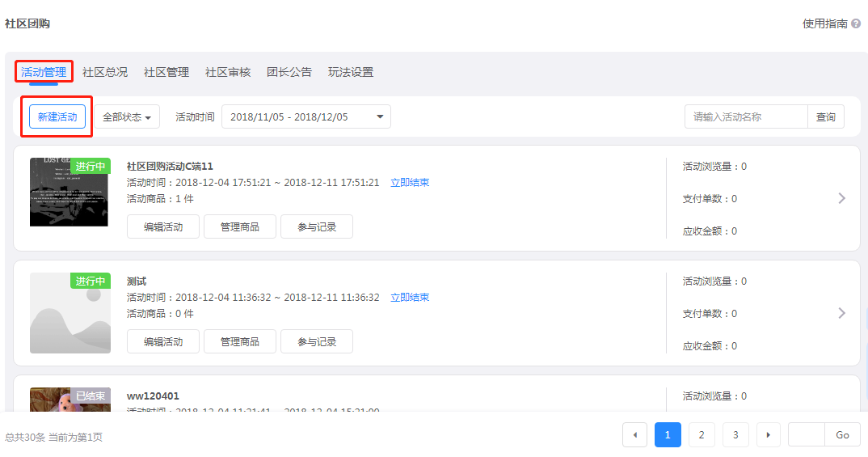Switch to 活动管理 tab
This screenshot has width=868, height=457.
(x=44, y=72)
